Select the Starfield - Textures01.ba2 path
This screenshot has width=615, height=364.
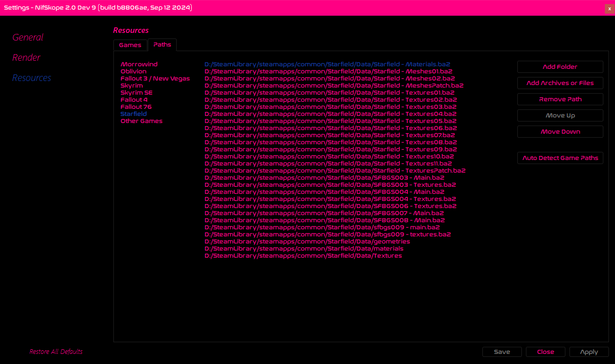coord(330,93)
